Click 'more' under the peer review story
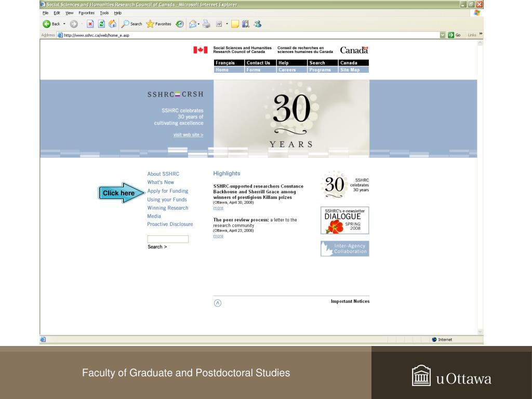 [x=218, y=236]
